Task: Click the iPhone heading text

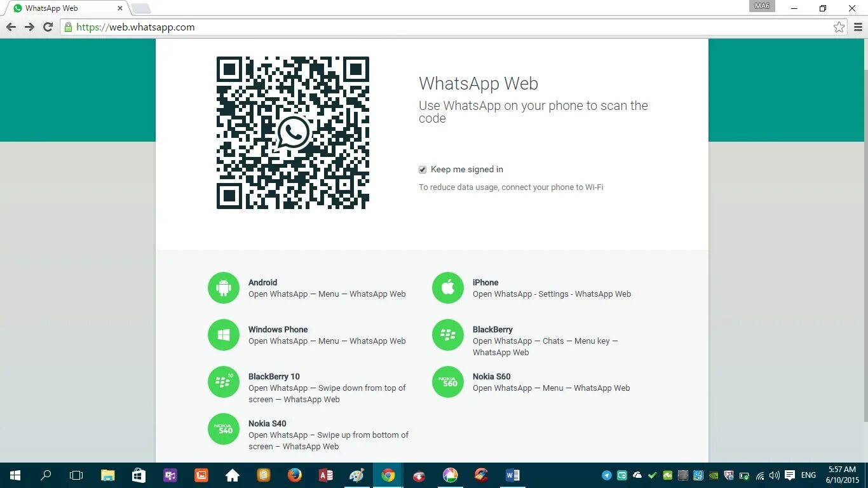Action: coord(485,283)
